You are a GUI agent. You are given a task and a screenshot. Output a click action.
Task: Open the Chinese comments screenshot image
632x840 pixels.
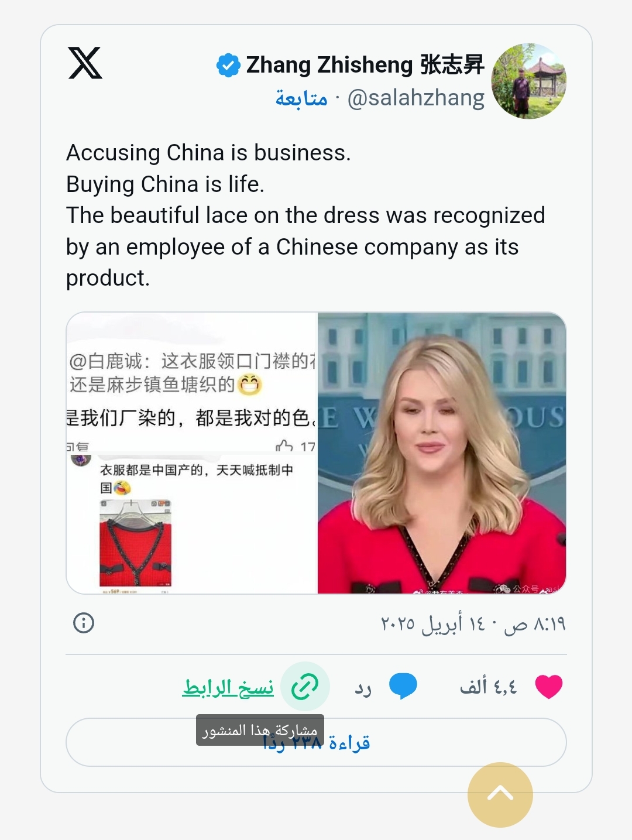tap(192, 453)
